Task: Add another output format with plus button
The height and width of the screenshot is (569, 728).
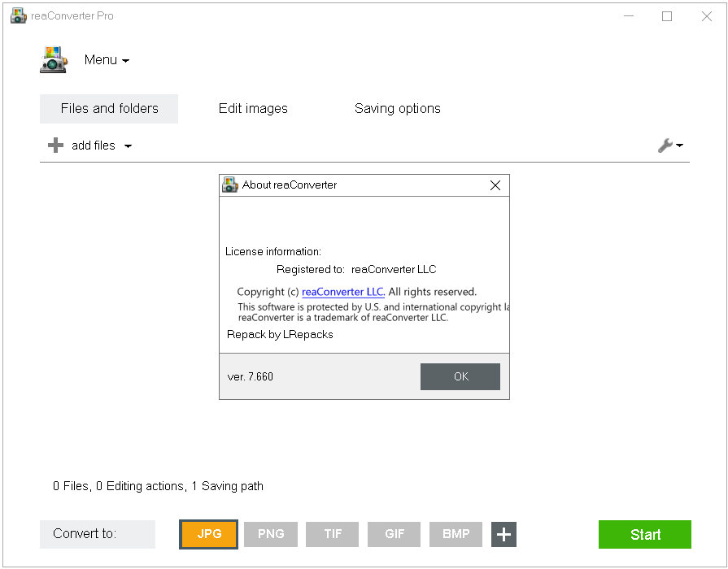Action: 503,534
